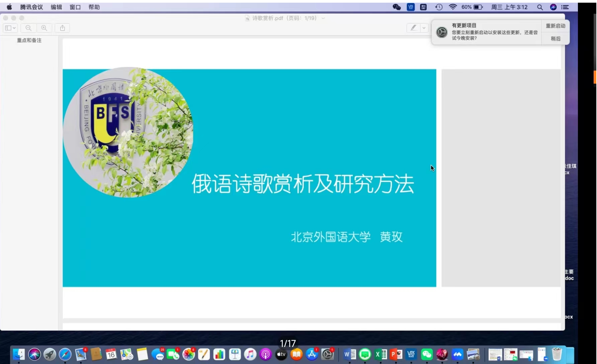Click 稍后 to postpone the update
Image resolution: width=597 pixels, height=364 pixels.
tap(555, 39)
